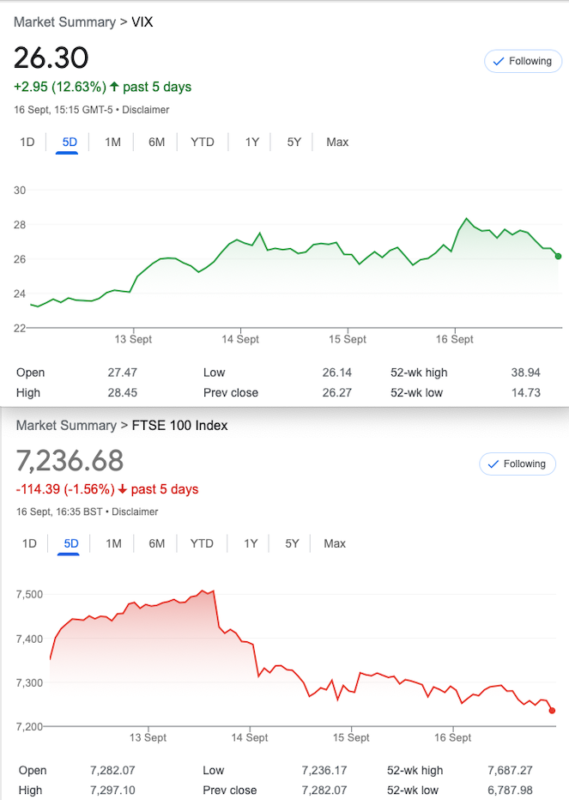Click the FTSE 100 High value 7,297.10
The width and height of the screenshot is (569, 800).
[x=113, y=790]
